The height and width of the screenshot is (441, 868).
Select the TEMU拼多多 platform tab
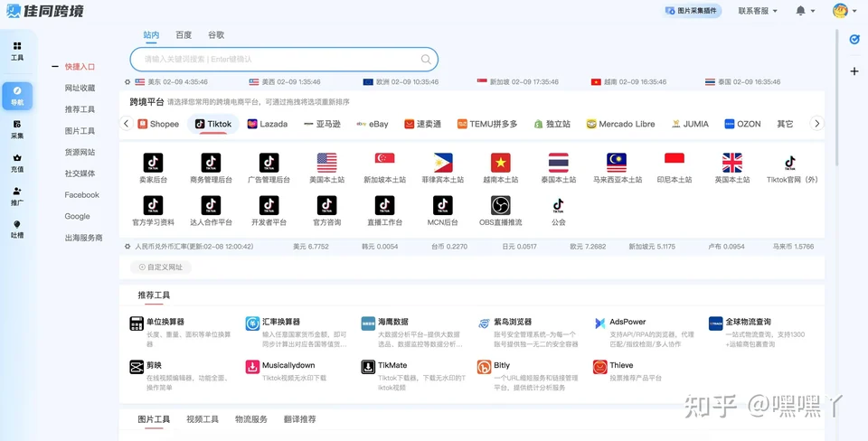487,124
